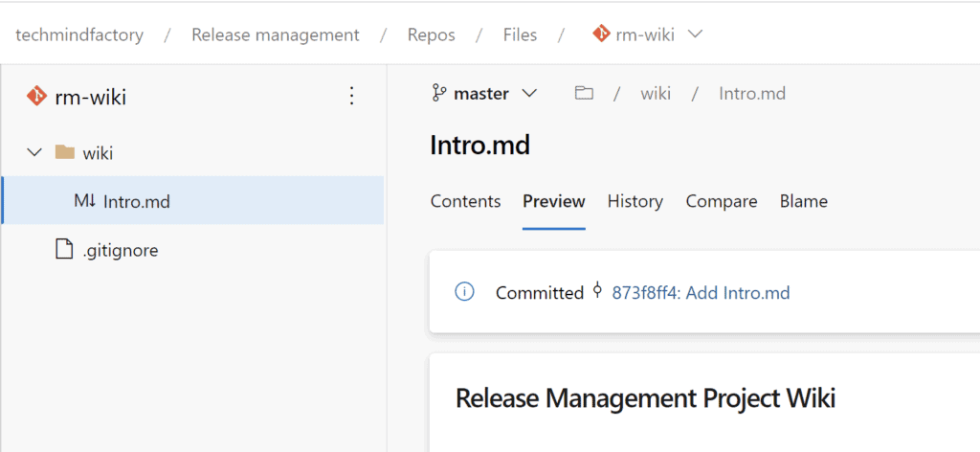Switch to the History tab
Image resolution: width=980 pixels, height=452 pixels.
(x=635, y=201)
